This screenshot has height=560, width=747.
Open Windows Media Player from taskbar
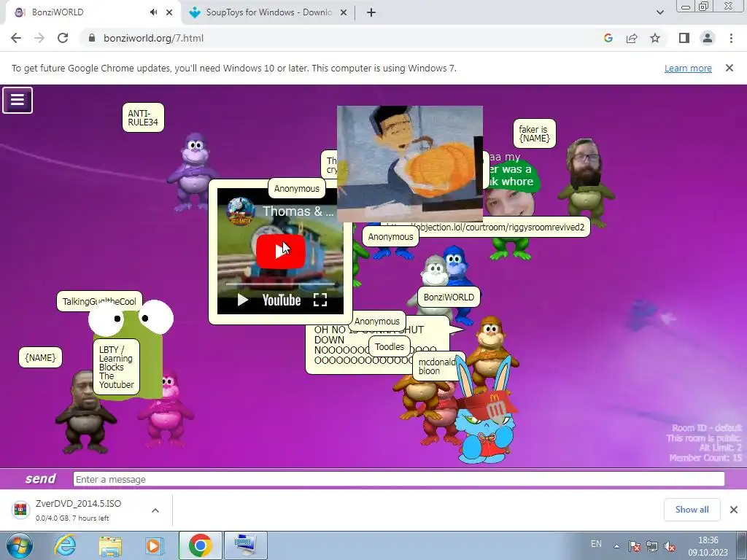[153, 545]
